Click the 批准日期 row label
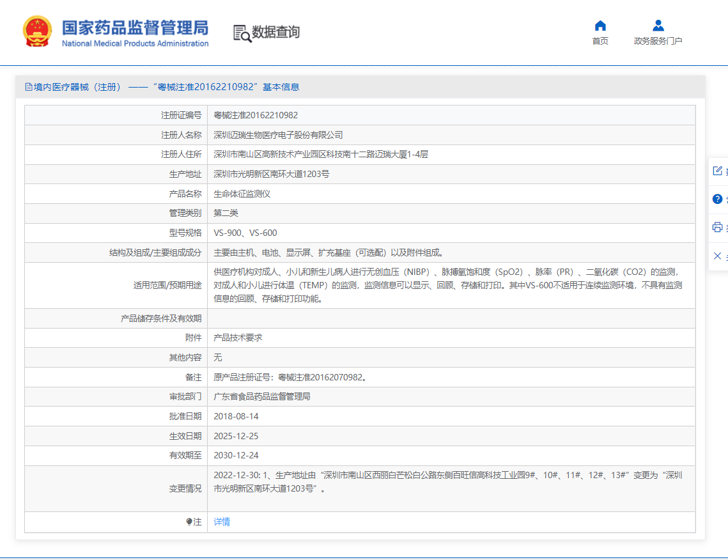This screenshot has height=560, width=728. (185, 417)
